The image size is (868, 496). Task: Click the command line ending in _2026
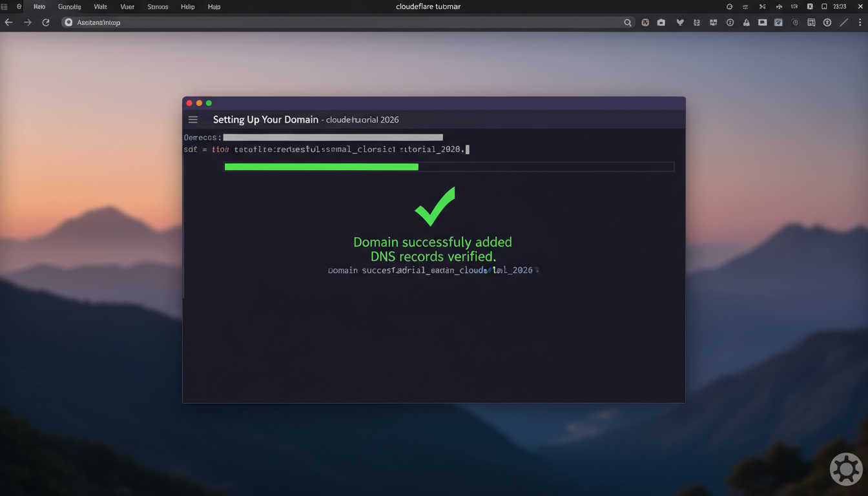(326, 149)
